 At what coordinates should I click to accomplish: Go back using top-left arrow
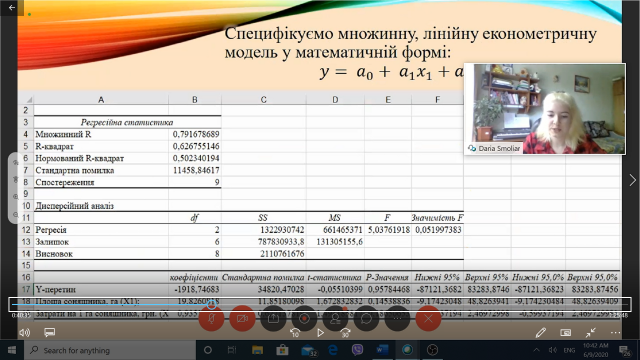pyautogui.click(x=11, y=7)
